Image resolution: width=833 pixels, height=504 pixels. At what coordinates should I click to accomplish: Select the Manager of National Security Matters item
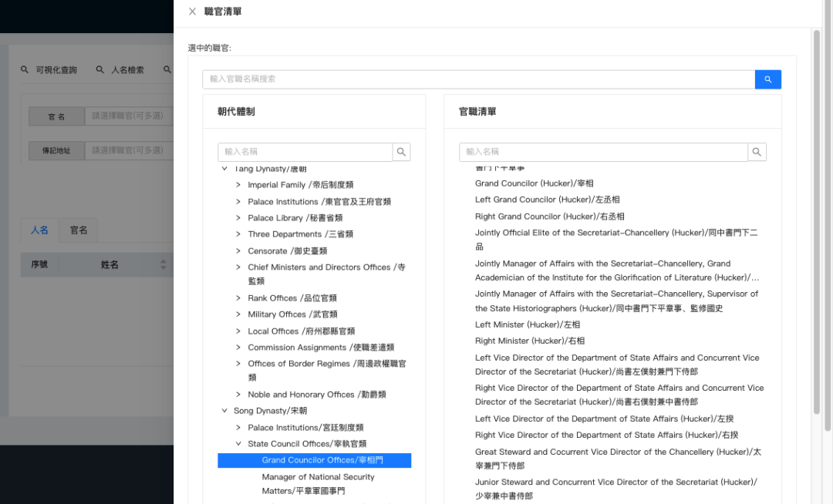click(x=318, y=483)
